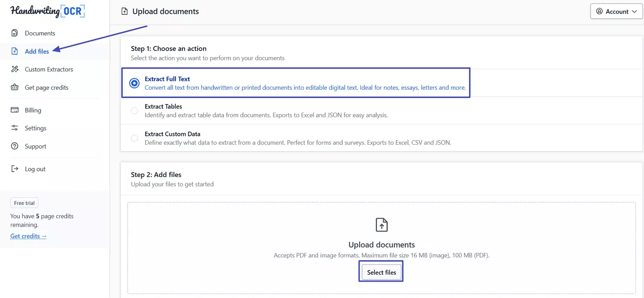Viewport: 644px width, 298px height.
Task: Click the Get page credits basket icon
Action: pos(15,87)
